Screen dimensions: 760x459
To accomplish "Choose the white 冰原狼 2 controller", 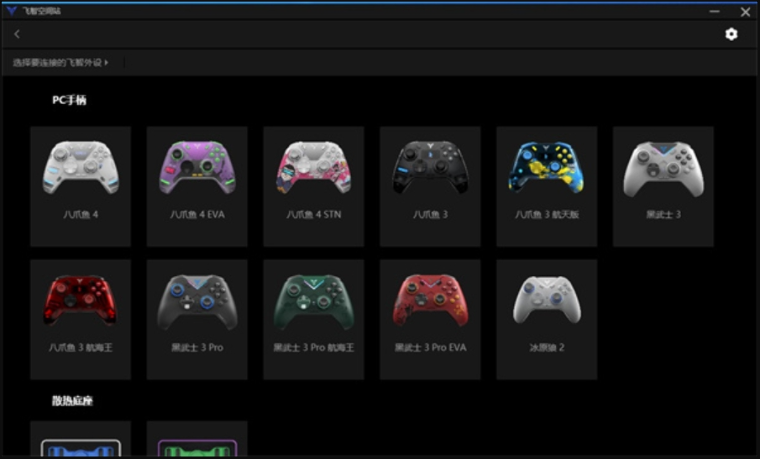I will point(547,319).
